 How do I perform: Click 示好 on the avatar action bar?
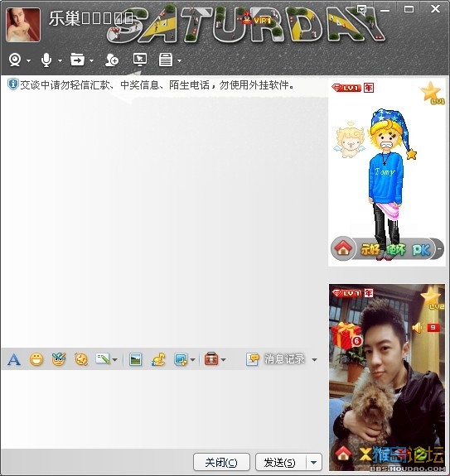pos(370,249)
